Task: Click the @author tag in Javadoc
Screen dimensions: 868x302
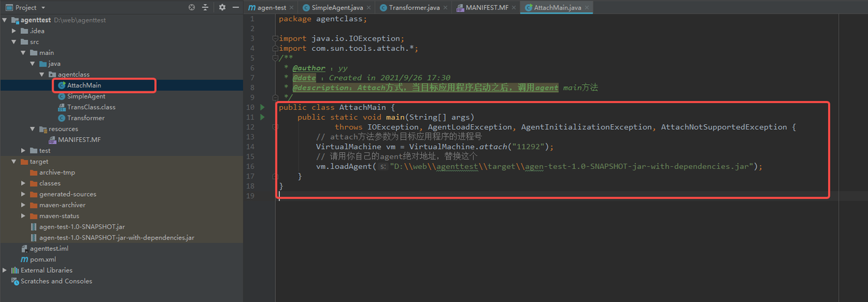Action: 309,68
